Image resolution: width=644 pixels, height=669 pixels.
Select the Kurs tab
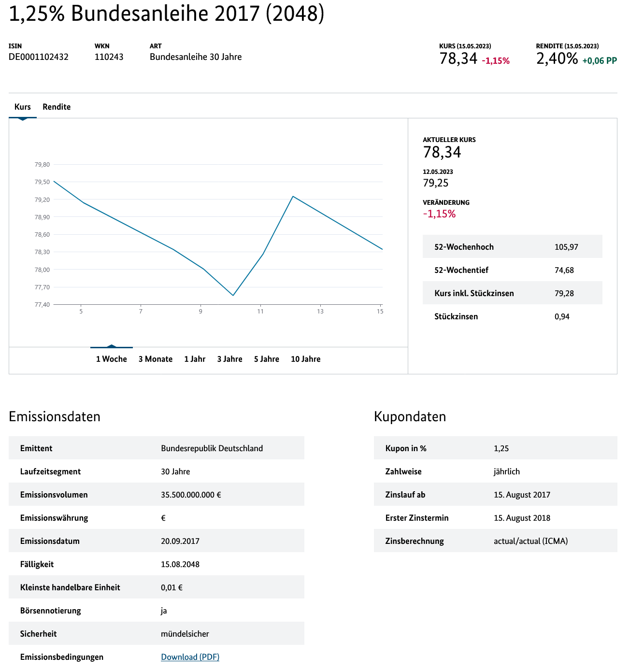coord(23,107)
